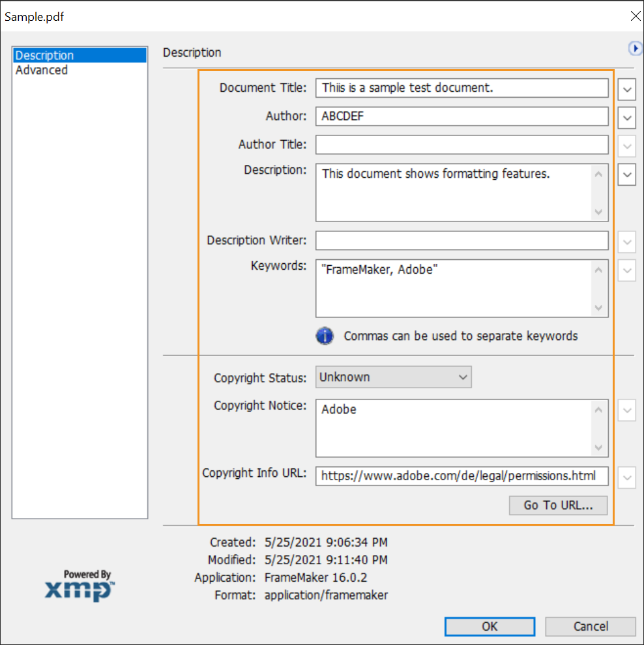Screen dimensions: 644x645
Task: Click the Copyright Info URL field
Action: point(461,476)
